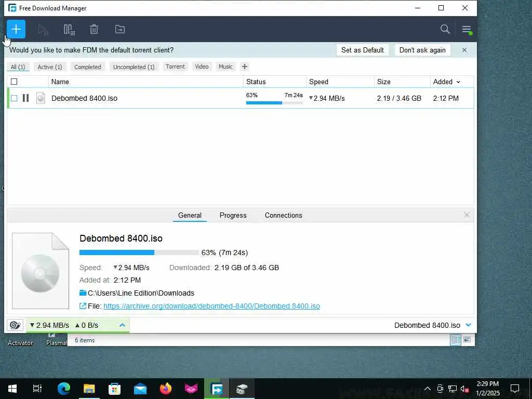The width and height of the screenshot is (532, 399).
Task: Click the taskbar clock showing 2:29 PM
Action: click(x=487, y=389)
